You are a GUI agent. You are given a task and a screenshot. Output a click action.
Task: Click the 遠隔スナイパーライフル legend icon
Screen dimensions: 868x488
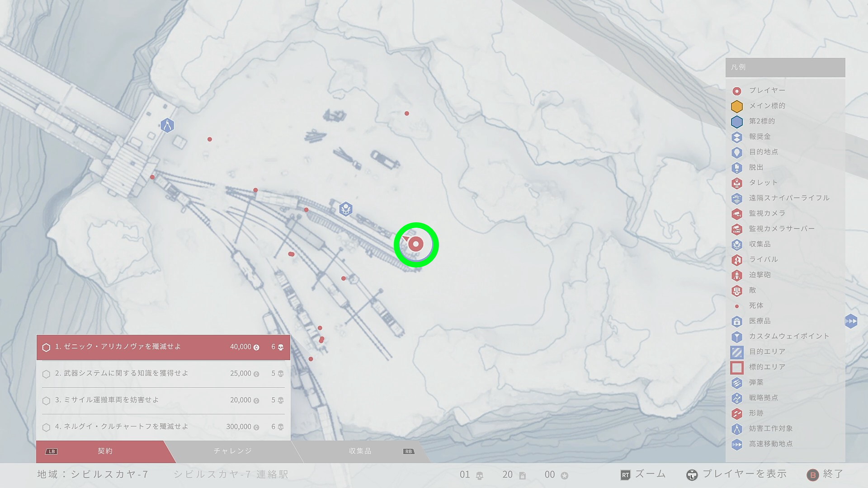point(737,198)
